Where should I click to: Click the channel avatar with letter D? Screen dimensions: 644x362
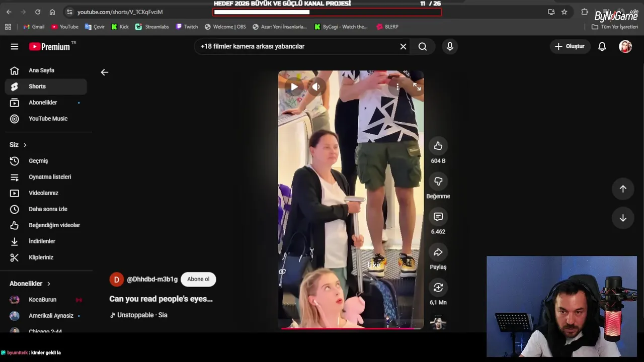pos(116,280)
